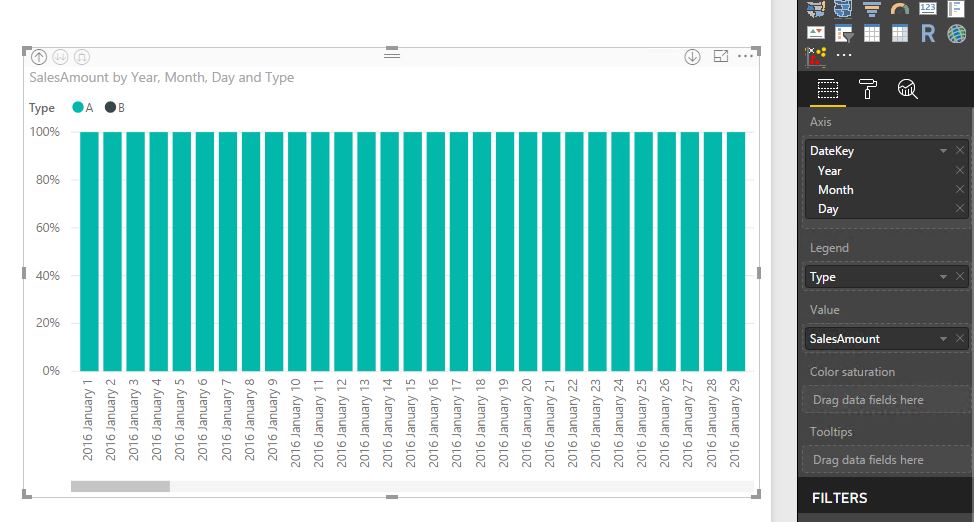Select the Day hierarchy level

click(x=828, y=209)
